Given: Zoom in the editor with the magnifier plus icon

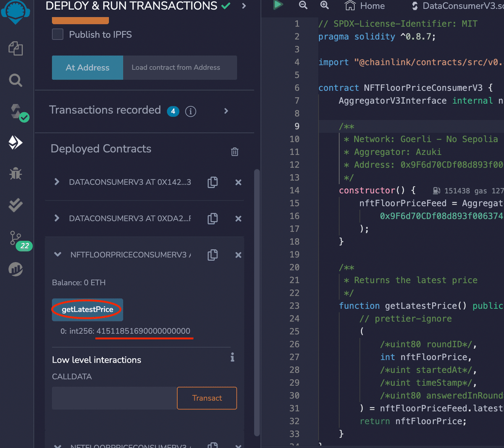Looking at the screenshot, I should (x=325, y=5).
